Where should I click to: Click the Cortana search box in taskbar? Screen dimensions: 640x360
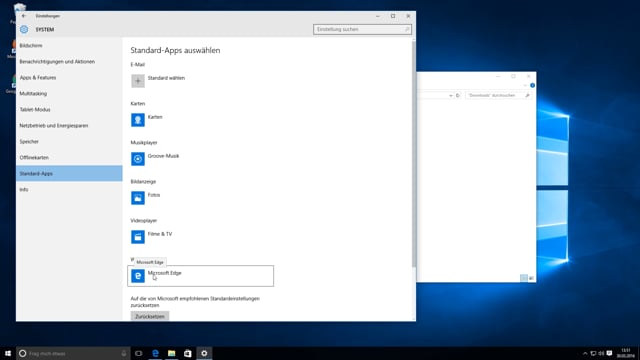tap(73, 353)
